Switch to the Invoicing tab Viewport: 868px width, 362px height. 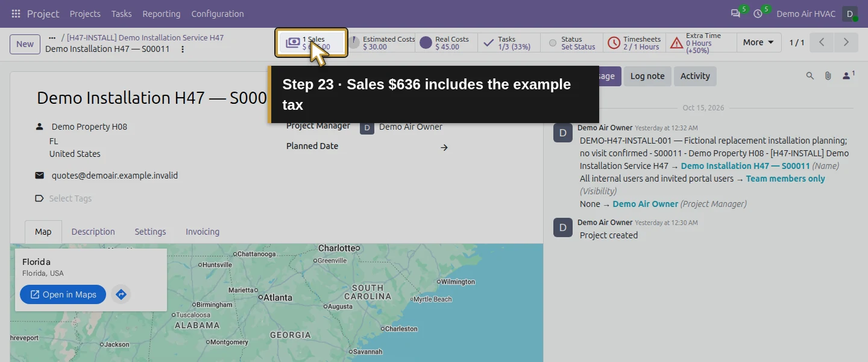point(203,232)
